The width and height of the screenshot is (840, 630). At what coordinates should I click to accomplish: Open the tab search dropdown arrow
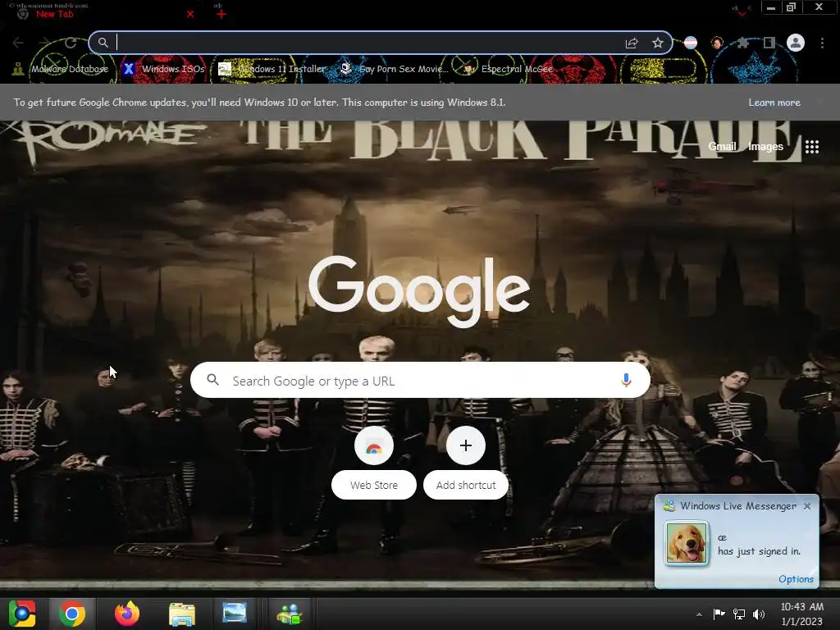click(742, 13)
